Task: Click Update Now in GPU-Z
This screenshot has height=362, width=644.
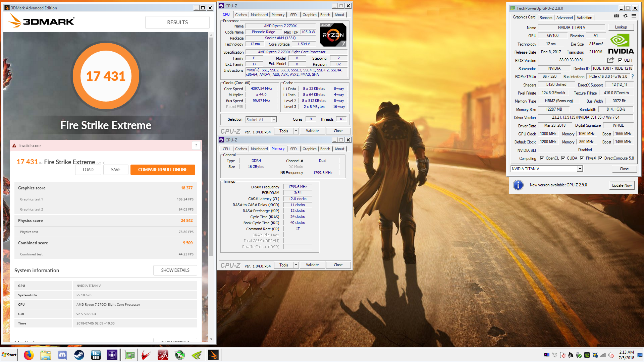Action: (622, 185)
